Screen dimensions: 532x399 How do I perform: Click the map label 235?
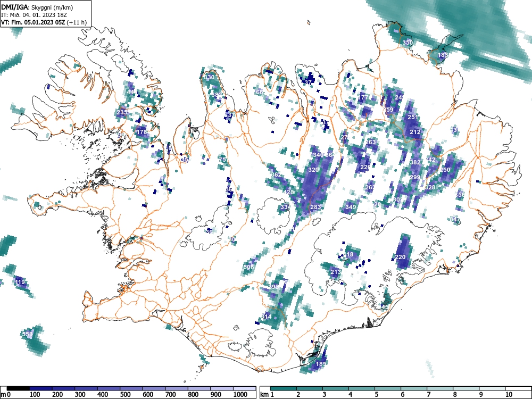point(122,112)
